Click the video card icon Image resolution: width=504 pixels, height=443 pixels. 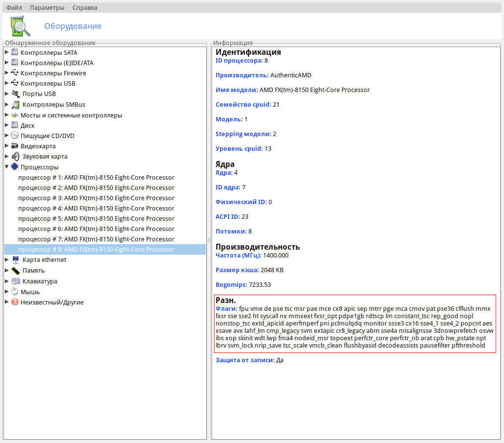pyautogui.click(x=15, y=146)
